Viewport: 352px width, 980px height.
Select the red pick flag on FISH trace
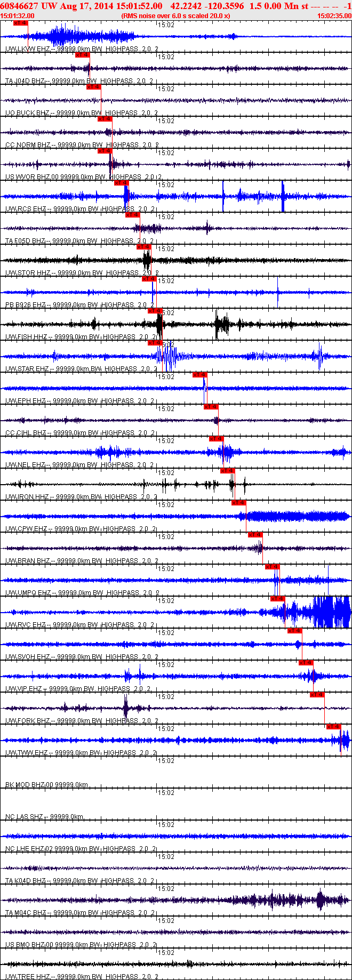pyautogui.click(x=155, y=311)
